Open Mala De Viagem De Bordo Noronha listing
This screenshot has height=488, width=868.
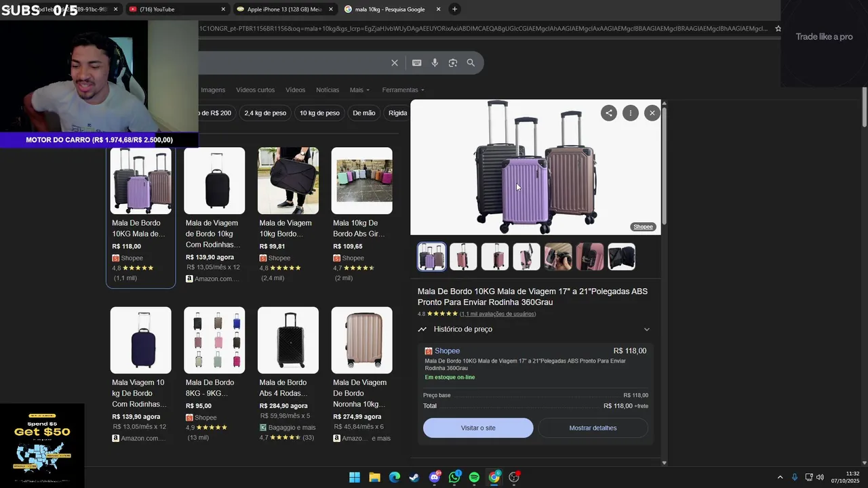(361, 375)
